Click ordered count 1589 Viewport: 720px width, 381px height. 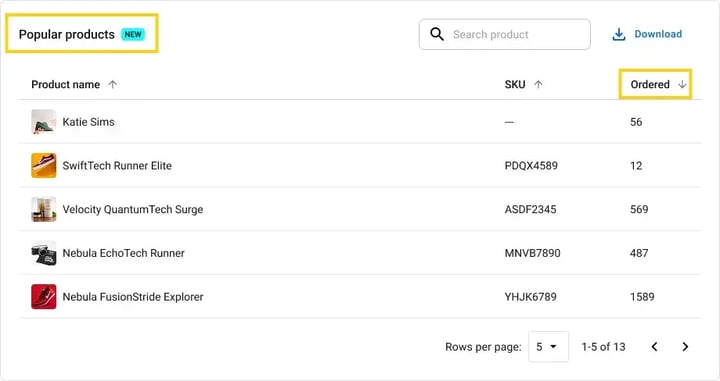click(642, 297)
